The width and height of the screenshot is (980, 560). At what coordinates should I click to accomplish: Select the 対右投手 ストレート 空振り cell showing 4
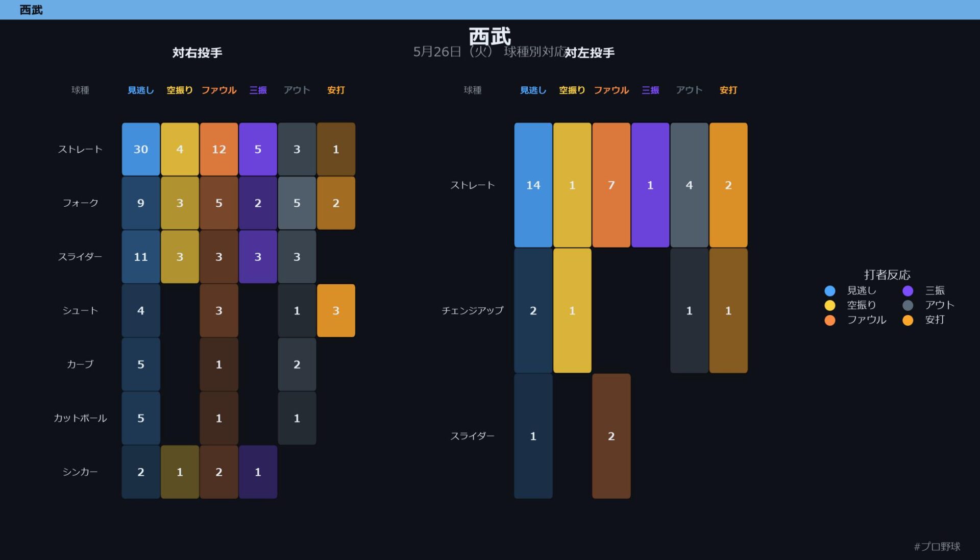click(x=180, y=149)
